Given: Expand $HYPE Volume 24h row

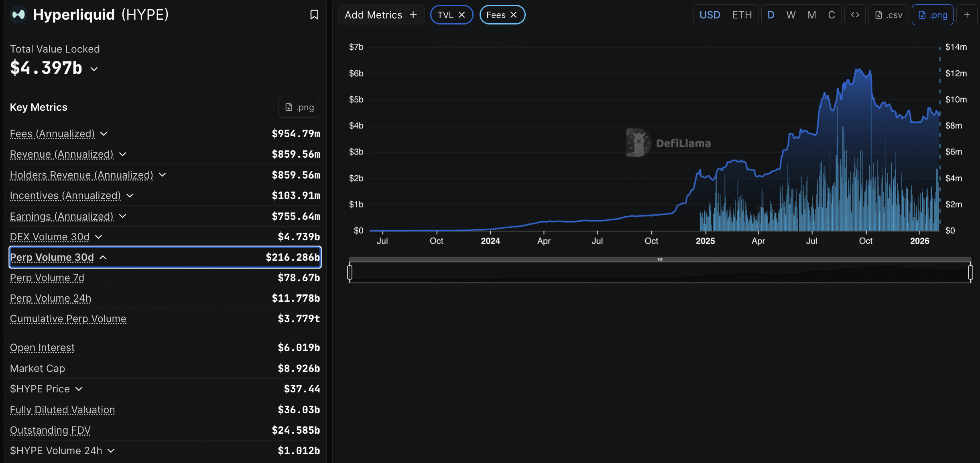Looking at the screenshot, I should 111,451.
